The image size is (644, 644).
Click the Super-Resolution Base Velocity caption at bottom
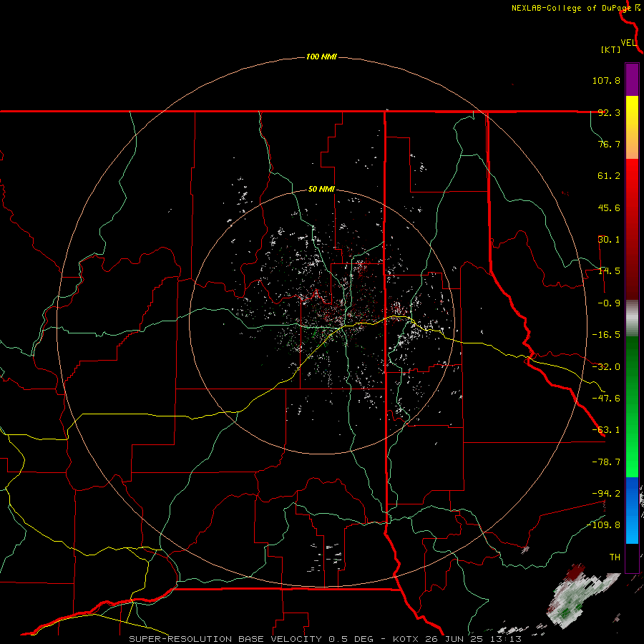(x=325, y=639)
